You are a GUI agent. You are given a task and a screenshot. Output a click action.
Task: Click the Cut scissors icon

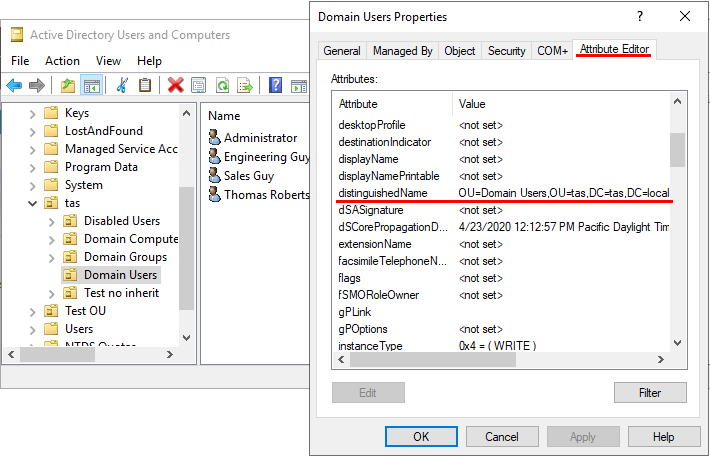pyautogui.click(x=122, y=86)
